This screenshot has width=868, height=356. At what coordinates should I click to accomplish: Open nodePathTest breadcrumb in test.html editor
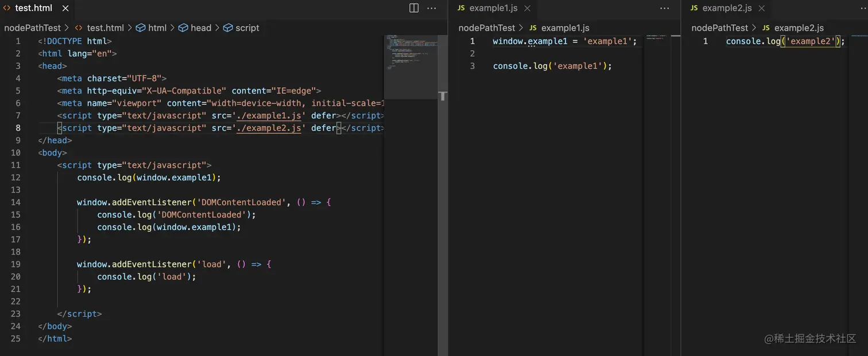(x=32, y=28)
